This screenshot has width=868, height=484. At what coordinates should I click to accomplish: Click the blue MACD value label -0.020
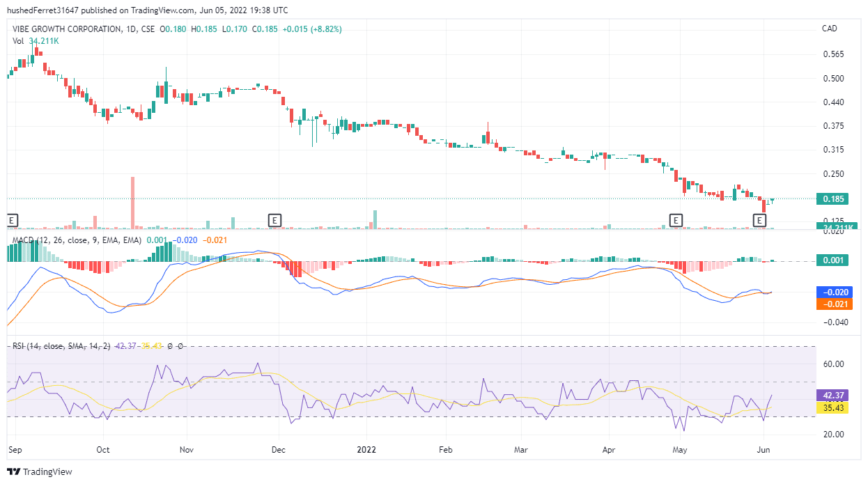point(834,292)
